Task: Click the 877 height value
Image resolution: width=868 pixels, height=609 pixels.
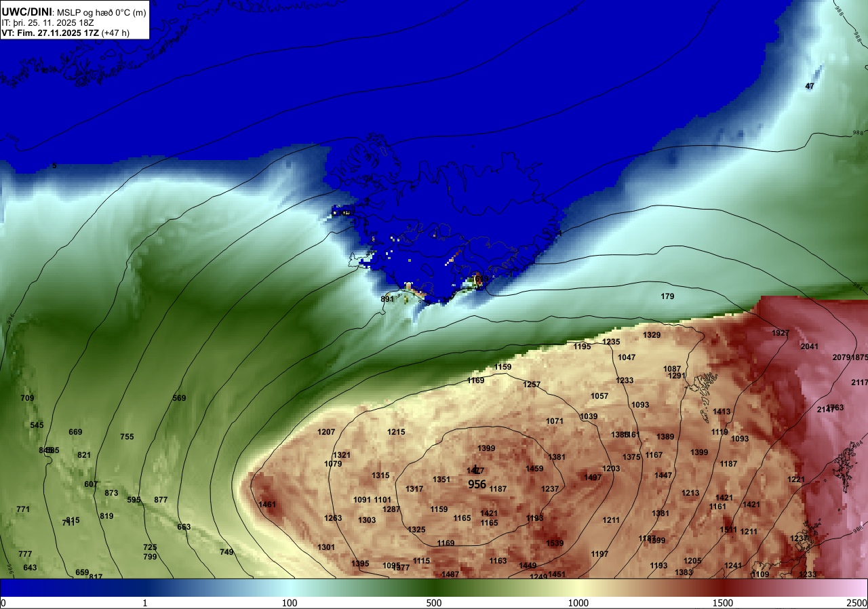Action: tap(161, 500)
